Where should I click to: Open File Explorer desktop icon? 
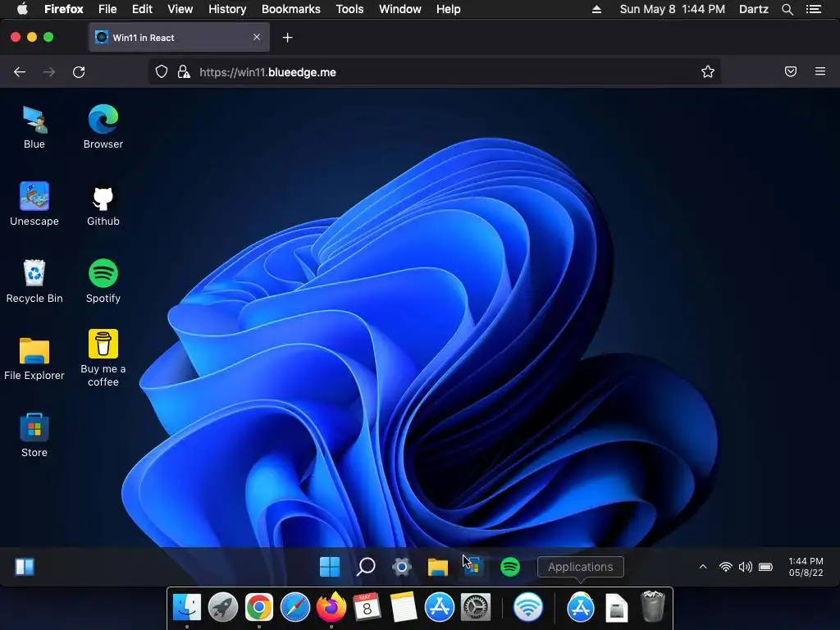coord(34,358)
